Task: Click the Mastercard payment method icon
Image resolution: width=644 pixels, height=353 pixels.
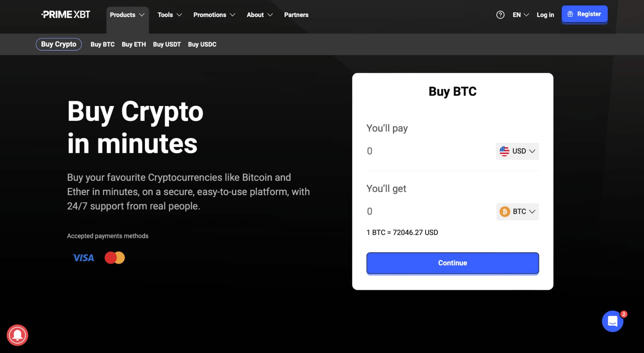Action: point(115,257)
